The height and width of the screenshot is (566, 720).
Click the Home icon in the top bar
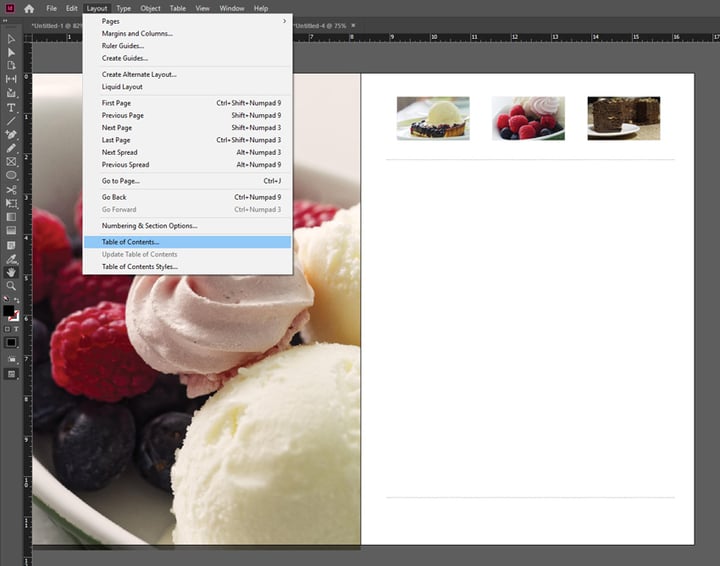point(29,8)
